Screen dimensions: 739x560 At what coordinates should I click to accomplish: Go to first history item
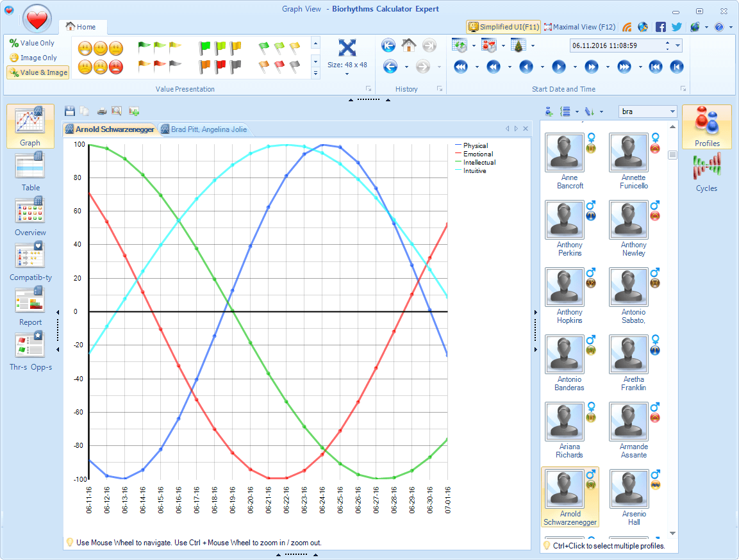[388, 45]
